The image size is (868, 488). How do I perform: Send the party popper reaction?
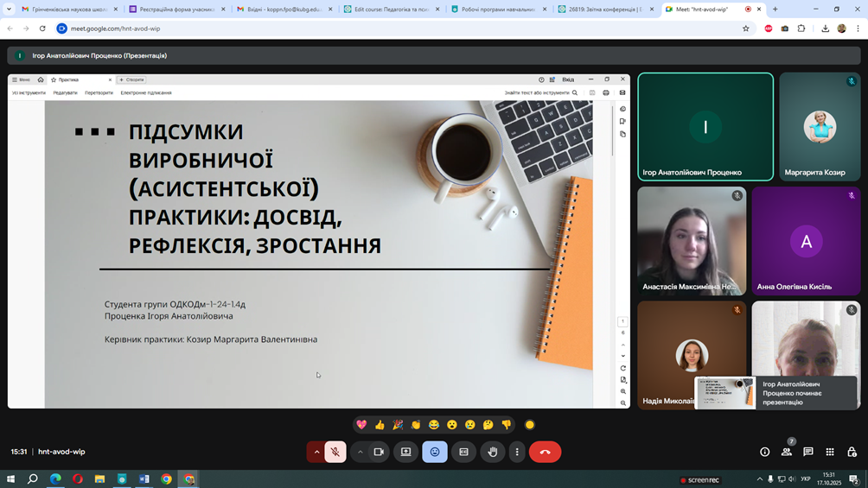coord(398,425)
